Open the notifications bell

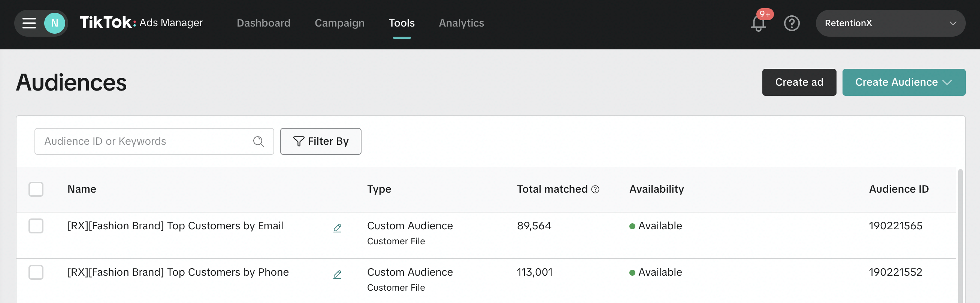pyautogui.click(x=758, y=23)
